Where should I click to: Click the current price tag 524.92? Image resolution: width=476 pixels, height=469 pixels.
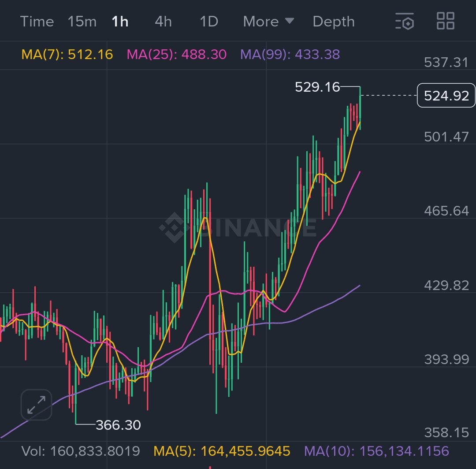[446, 95]
